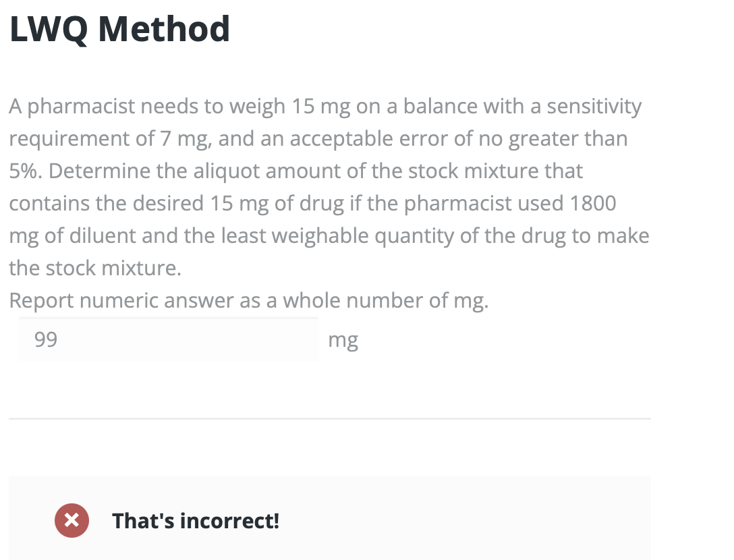Focus the numeric answer input field
Viewport: 734px width, 560px height.
169,340
